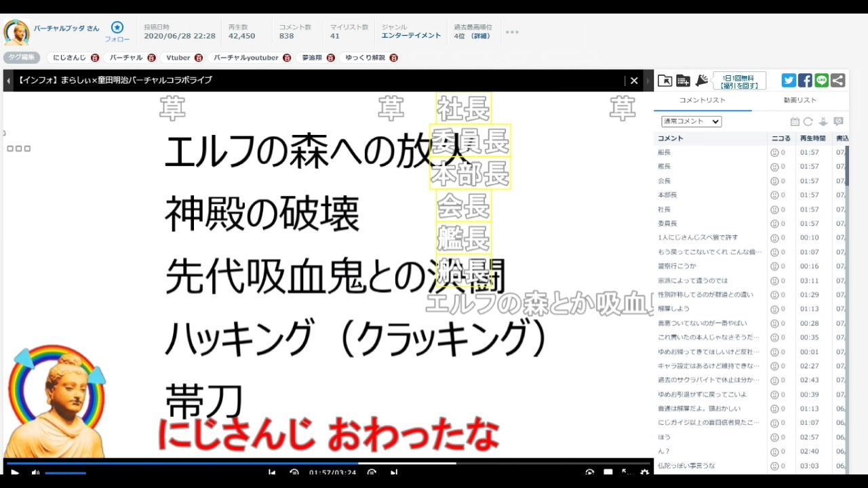Open the comment date calendar icon
Viewport: 868px width, 488px height.
795,121
